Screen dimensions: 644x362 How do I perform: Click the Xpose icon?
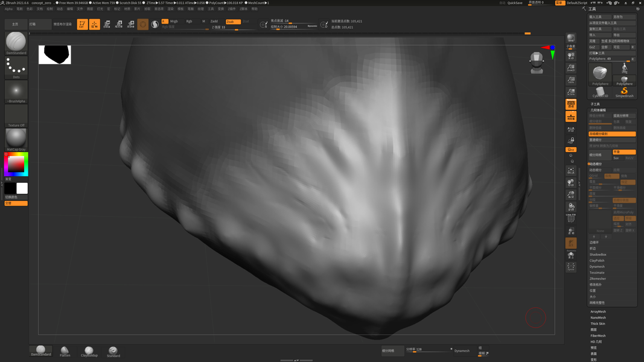coord(571,267)
